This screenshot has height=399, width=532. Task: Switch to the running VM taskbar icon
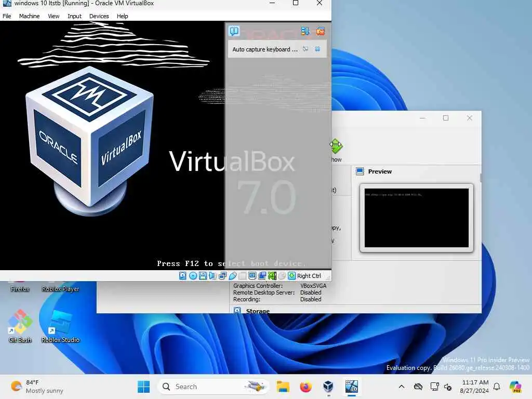[x=352, y=387]
